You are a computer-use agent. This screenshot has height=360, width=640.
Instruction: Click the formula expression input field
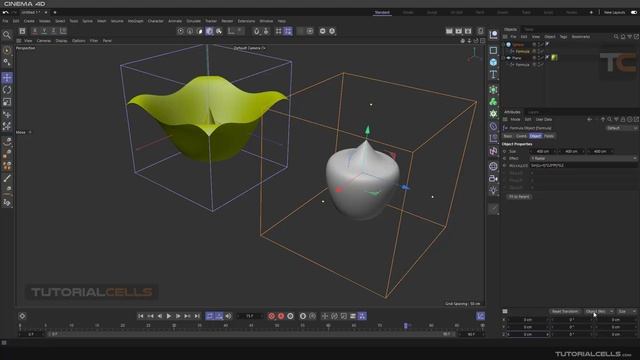pyautogui.click(x=583, y=166)
